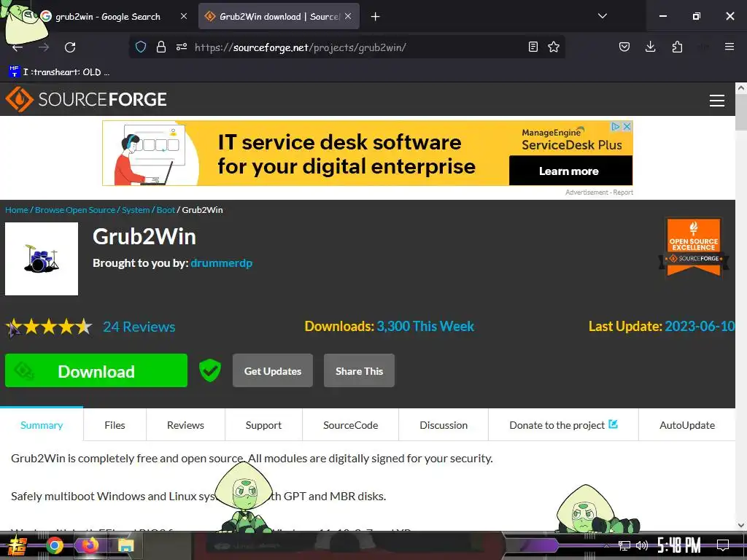Click the browser back arrow

pyautogui.click(x=18, y=47)
